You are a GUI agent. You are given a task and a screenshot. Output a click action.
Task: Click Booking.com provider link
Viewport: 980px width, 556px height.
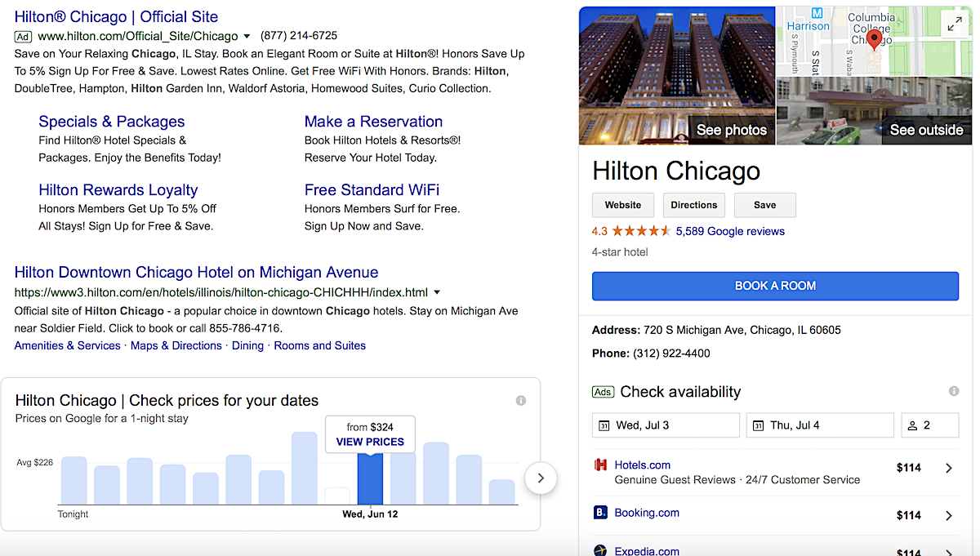pyautogui.click(x=647, y=513)
